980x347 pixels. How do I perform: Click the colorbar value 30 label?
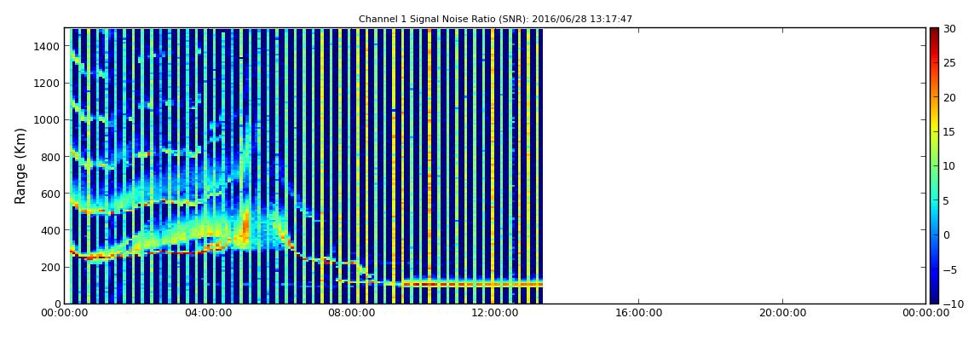(948, 29)
